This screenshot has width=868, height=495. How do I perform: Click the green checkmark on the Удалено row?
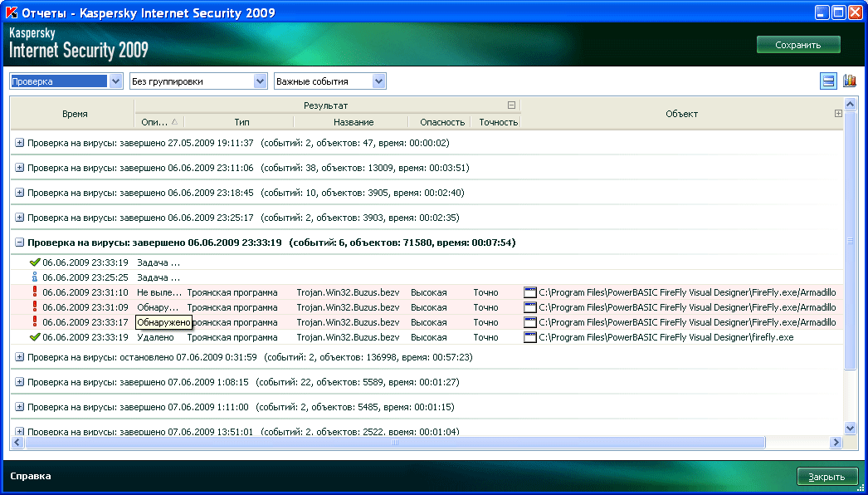click(36, 337)
